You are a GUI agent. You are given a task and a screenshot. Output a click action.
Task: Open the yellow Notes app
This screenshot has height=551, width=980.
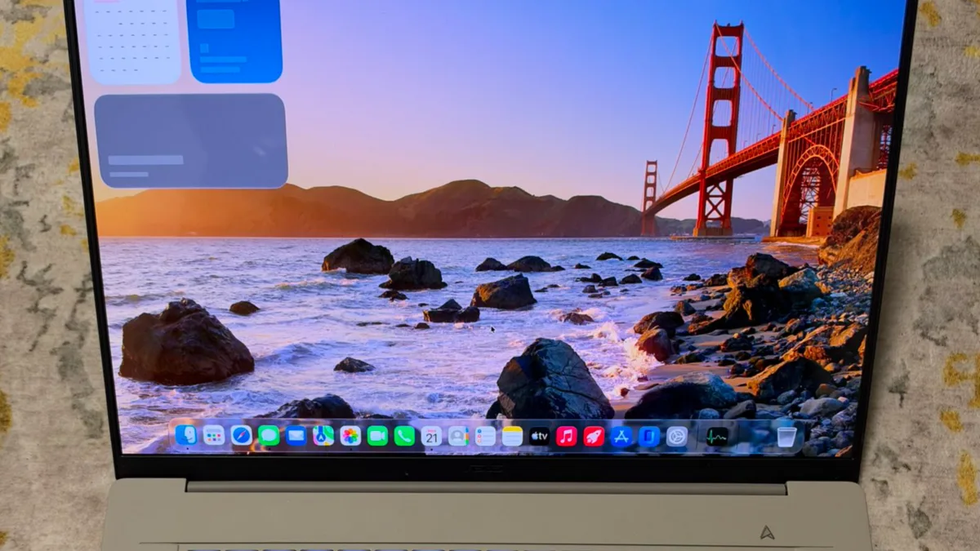(x=512, y=436)
